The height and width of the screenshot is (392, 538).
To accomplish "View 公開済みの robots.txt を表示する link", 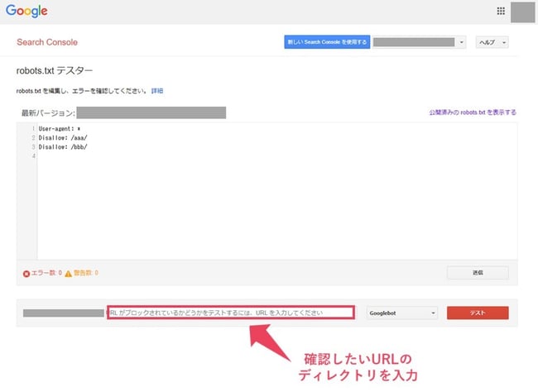I will point(472,112).
